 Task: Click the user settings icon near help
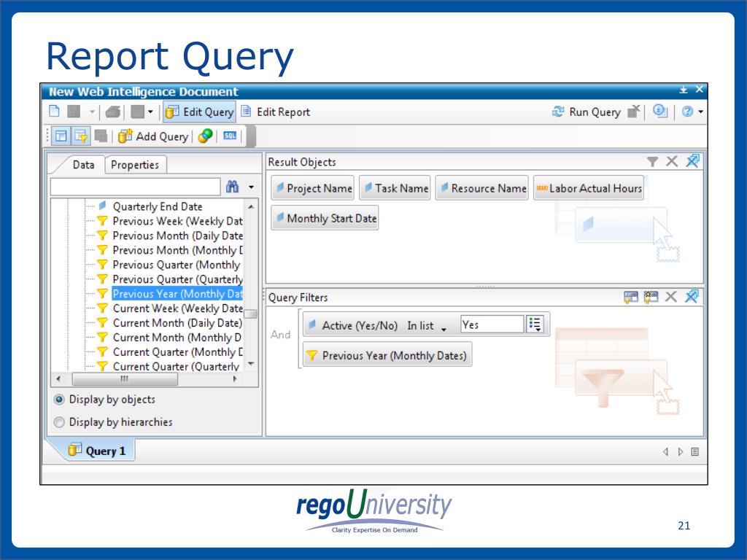659,112
